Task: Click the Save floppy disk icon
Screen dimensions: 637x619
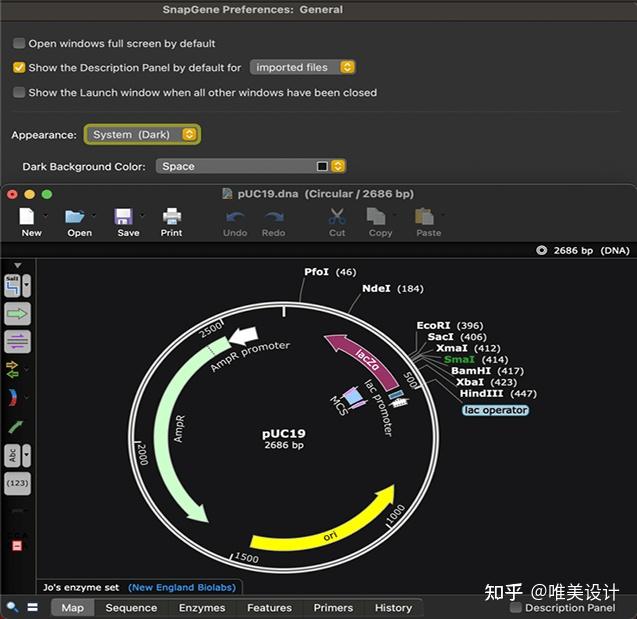Action: pyautogui.click(x=124, y=216)
